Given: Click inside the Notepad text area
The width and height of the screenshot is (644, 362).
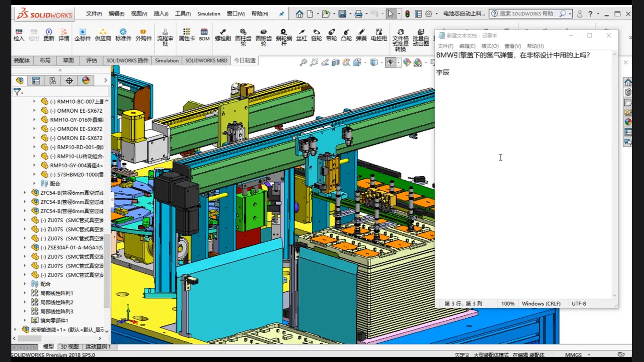Looking at the screenshot, I should (x=524, y=174).
